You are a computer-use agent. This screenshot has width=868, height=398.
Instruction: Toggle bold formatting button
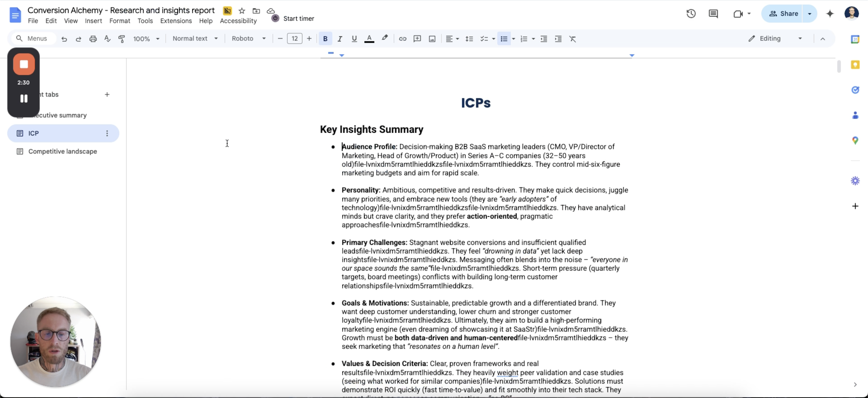325,39
